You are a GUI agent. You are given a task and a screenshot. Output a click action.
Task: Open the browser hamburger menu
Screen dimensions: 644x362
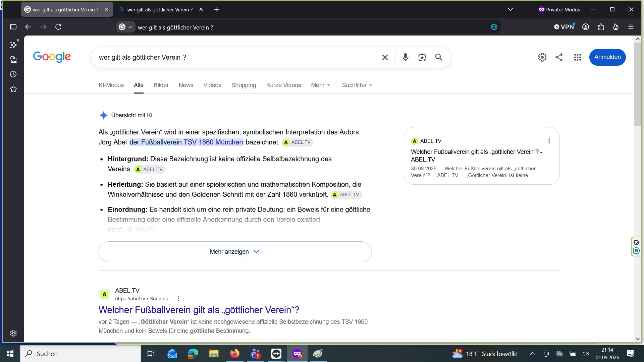point(631,27)
